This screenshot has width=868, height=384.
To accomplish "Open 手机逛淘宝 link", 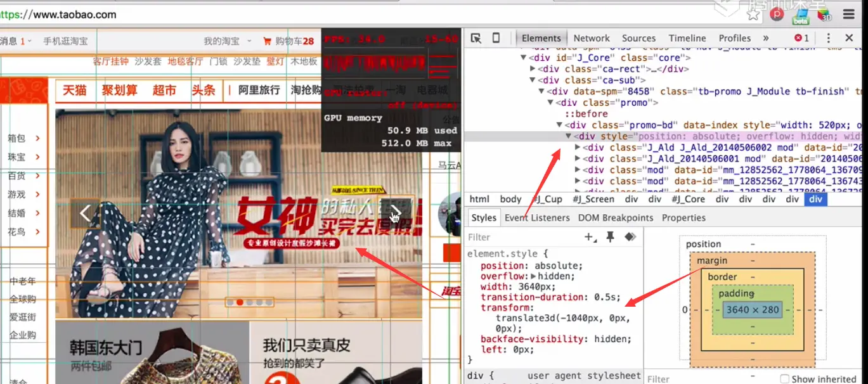I will (65, 41).
